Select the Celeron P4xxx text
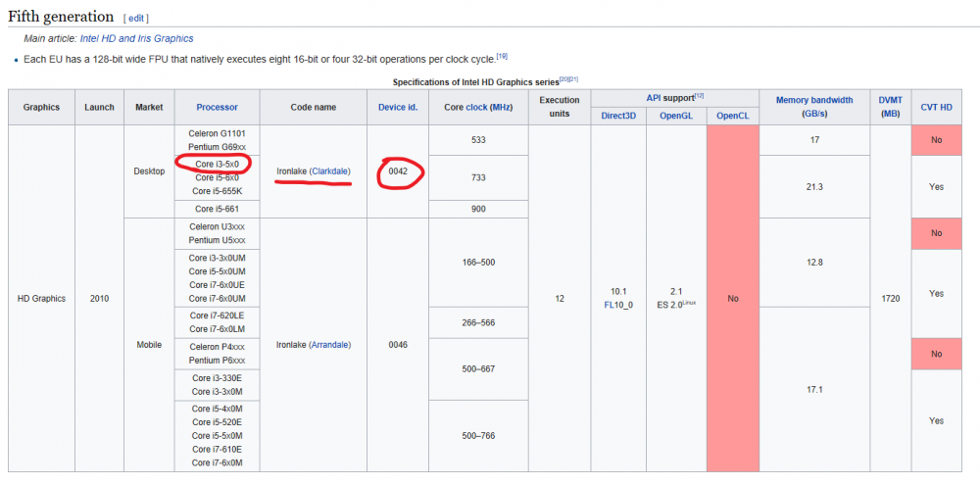 click(x=217, y=347)
